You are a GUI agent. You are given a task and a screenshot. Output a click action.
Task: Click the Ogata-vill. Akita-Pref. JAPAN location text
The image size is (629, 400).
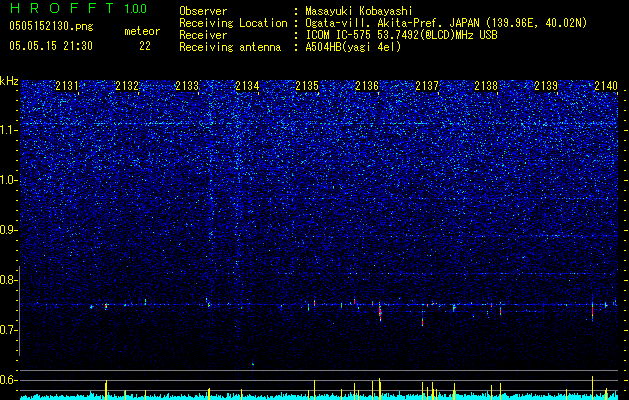[x=446, y=23]
